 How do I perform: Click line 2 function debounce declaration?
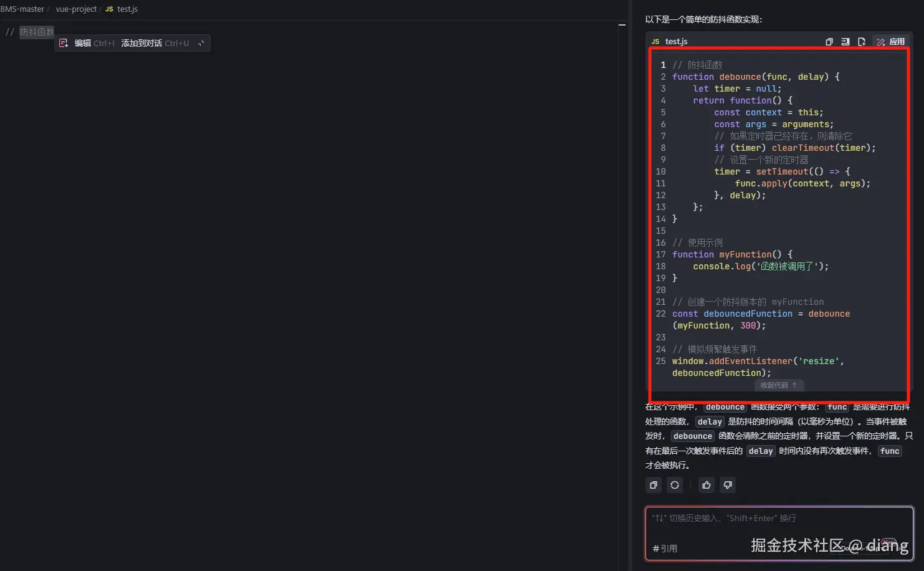(756, 77)
